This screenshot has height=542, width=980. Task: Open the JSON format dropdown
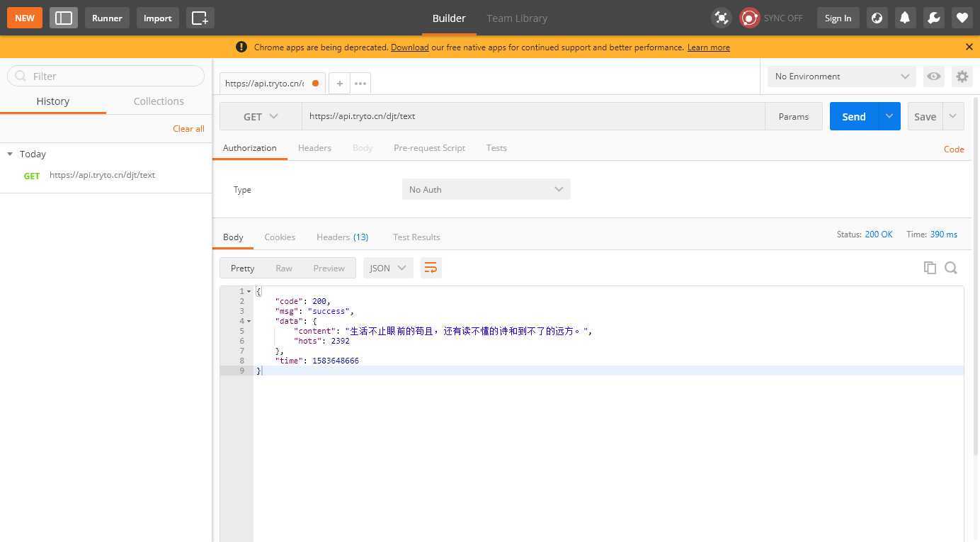pos(388,268)
